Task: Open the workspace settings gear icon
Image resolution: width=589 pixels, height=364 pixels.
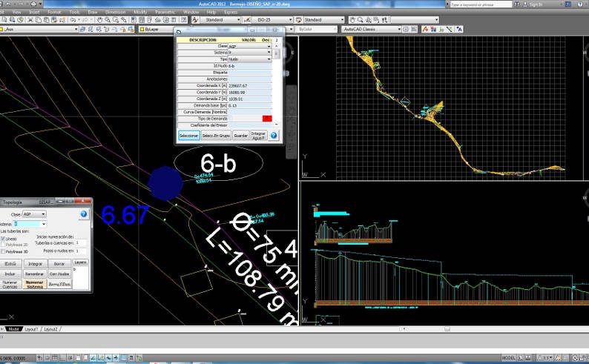Action: tap(407, 30)
